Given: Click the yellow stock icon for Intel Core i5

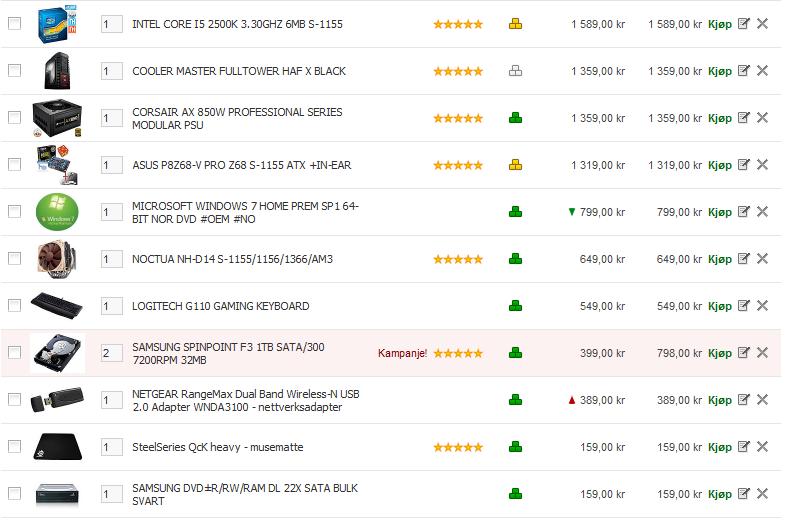Looking at the screenshot, I should point(515,24).
